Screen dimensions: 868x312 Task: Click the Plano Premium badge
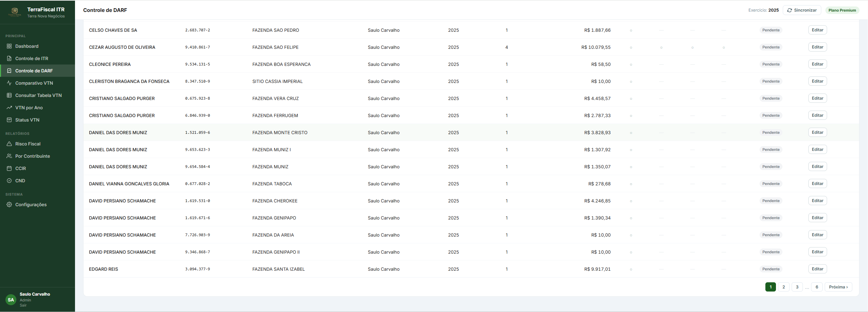[842, 10]
